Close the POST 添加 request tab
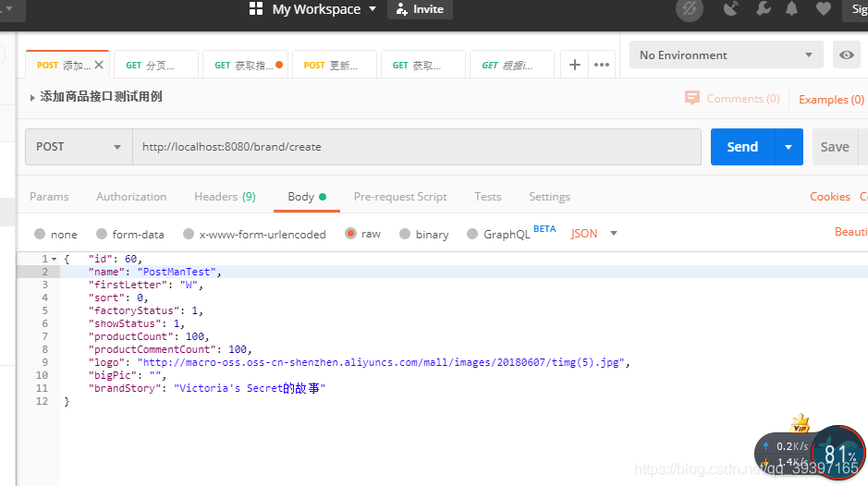 (99, 65)
